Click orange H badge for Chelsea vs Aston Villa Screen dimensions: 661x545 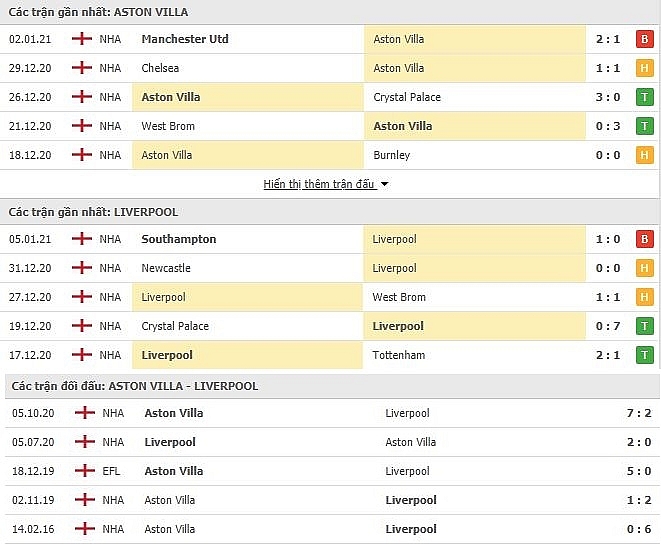point(645,68)
